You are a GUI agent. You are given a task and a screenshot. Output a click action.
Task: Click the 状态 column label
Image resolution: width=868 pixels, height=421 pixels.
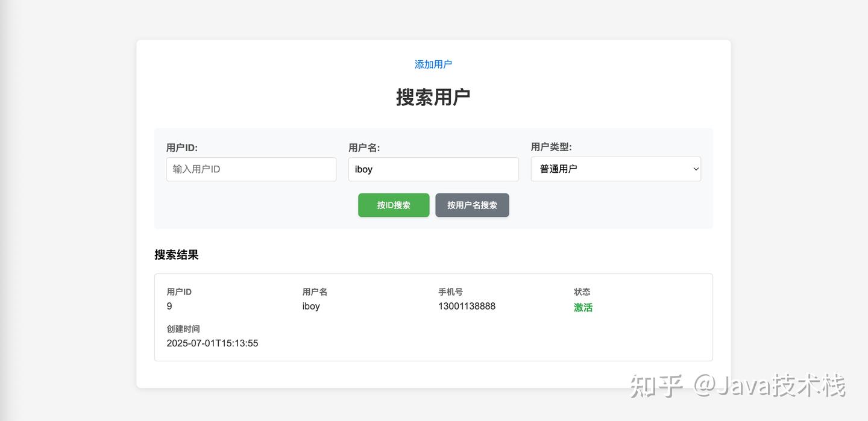coord(582,292)
